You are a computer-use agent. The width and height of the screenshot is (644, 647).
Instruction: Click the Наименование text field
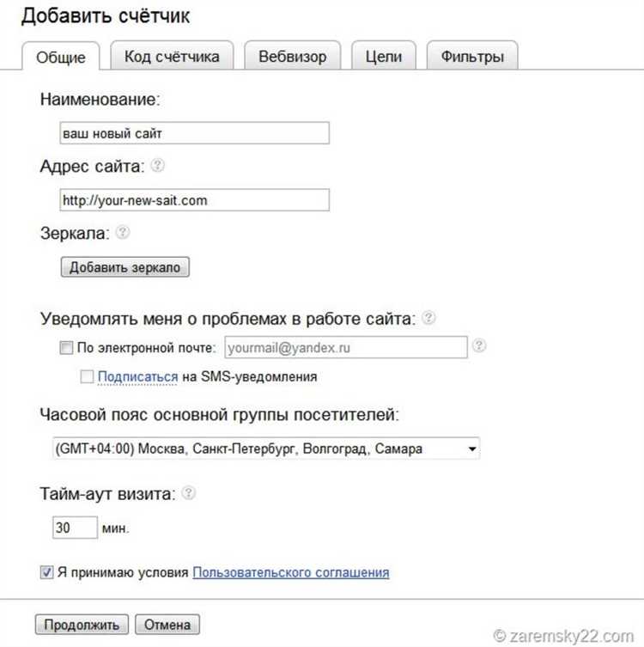pos(194,134)
